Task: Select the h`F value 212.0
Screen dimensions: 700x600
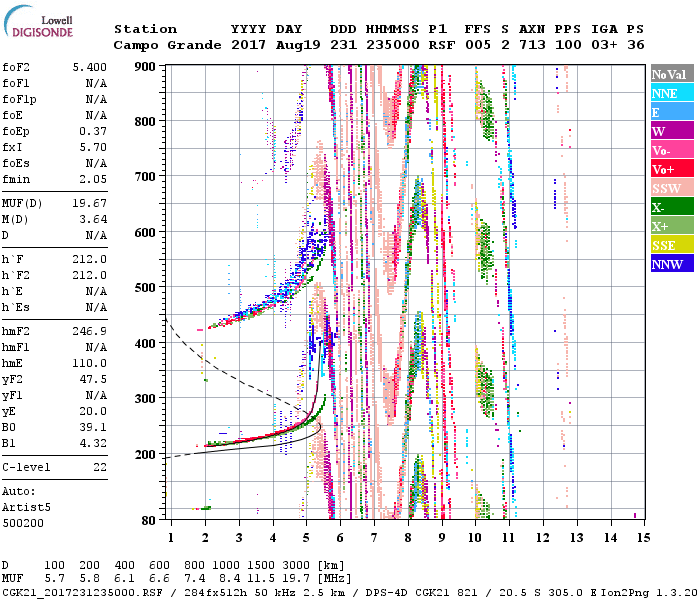Action: [x=90, y=259]
